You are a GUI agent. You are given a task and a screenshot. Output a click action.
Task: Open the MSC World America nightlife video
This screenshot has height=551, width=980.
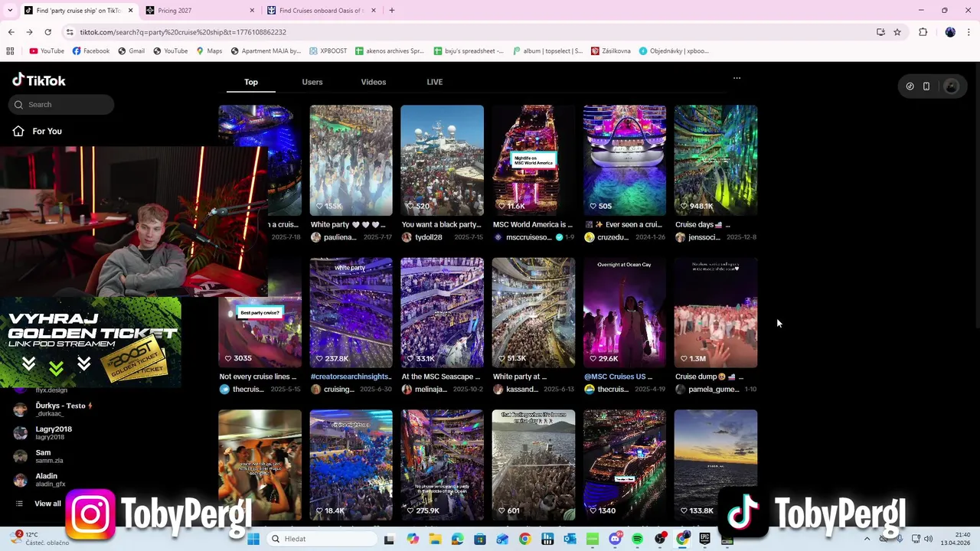533,160
